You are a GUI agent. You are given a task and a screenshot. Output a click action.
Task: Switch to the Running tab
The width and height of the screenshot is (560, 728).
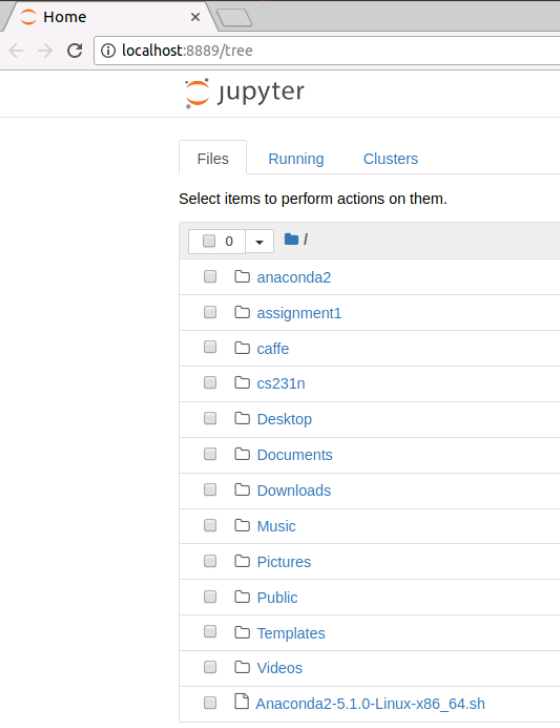296,159
